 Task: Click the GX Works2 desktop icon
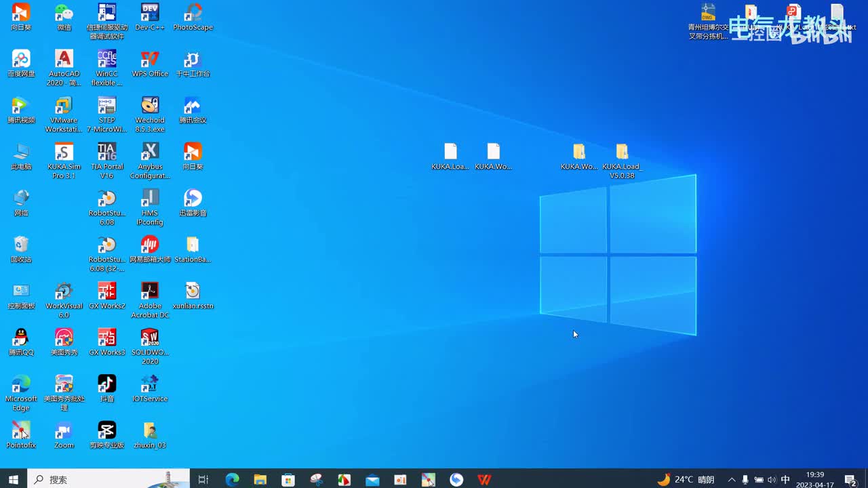[x=107, y=296]
